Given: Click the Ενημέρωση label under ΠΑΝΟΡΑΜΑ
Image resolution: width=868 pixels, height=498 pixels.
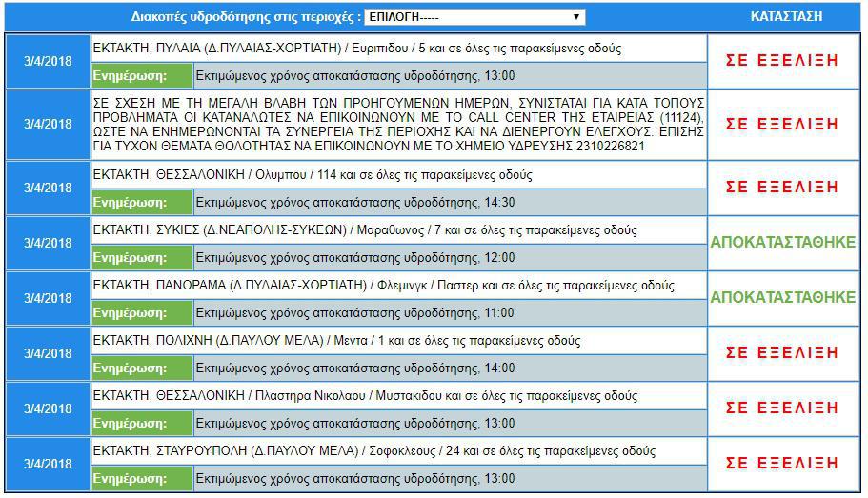Looking at the screenshot, I should tap(131, 313).
